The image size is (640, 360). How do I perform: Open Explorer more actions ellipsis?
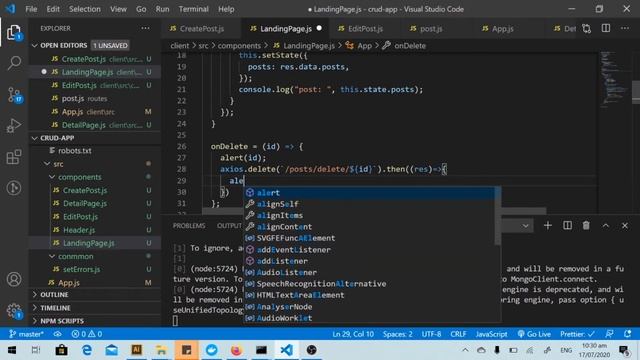(x=145, y=28)
